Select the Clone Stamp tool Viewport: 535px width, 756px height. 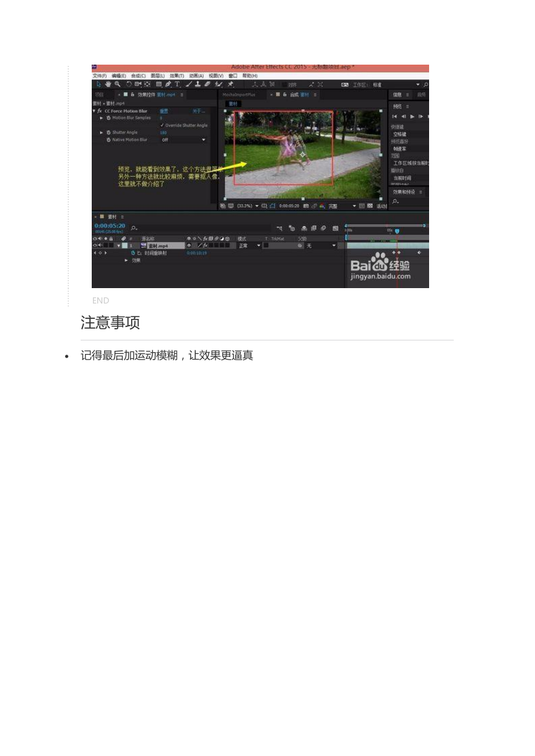(x=198, y=84)
